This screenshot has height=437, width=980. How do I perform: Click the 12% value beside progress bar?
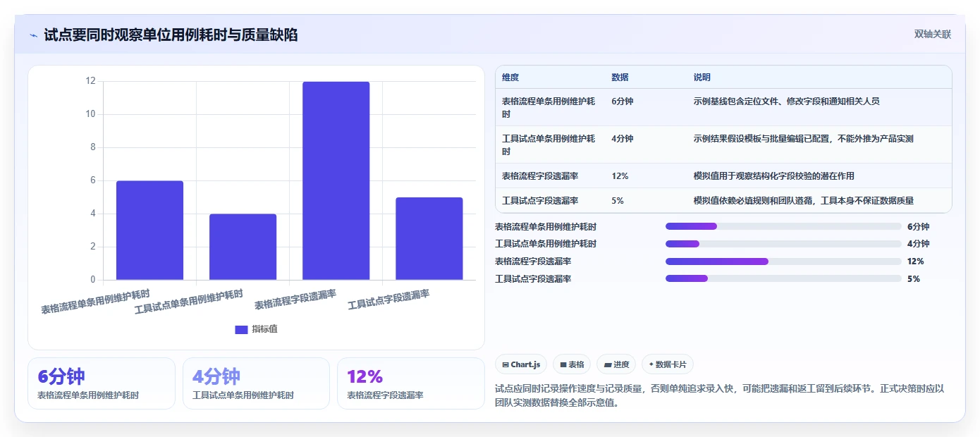pyautogui.click(x=915, y=261)
